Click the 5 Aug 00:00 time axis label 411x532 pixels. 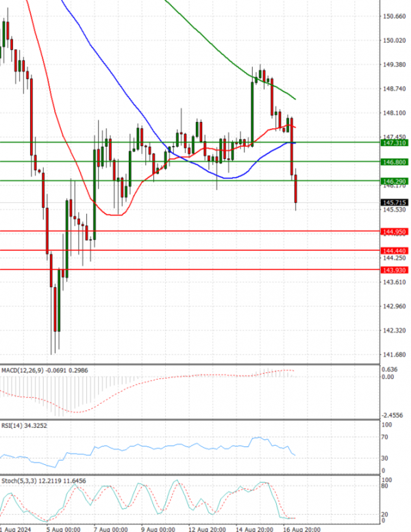(x=63, y=529)
